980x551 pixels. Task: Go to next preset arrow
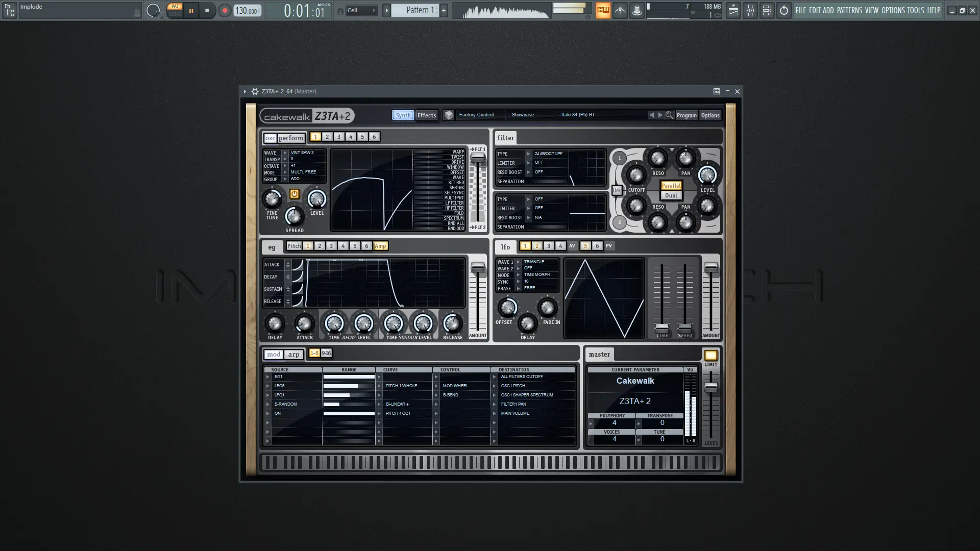660,115
